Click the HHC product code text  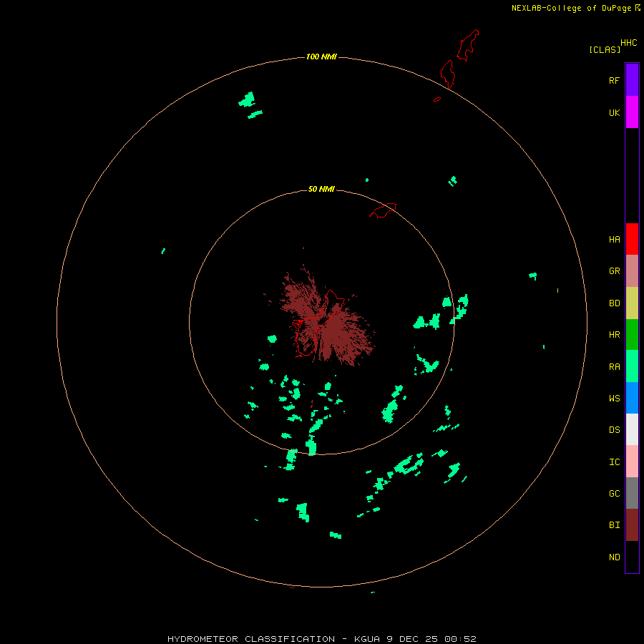click(629, 43)
